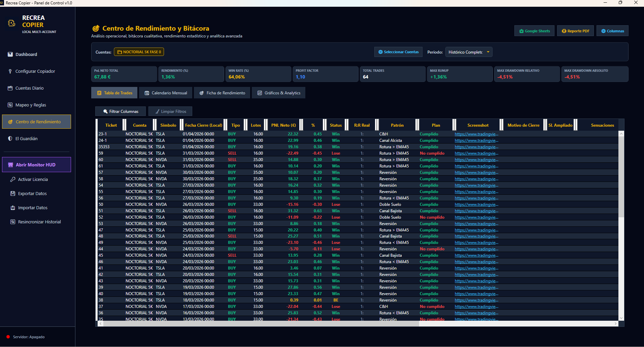This screenshot has width=644, height=347.
Task: Open screenshot link for ticket 23-1
Action: click(476, 134)
